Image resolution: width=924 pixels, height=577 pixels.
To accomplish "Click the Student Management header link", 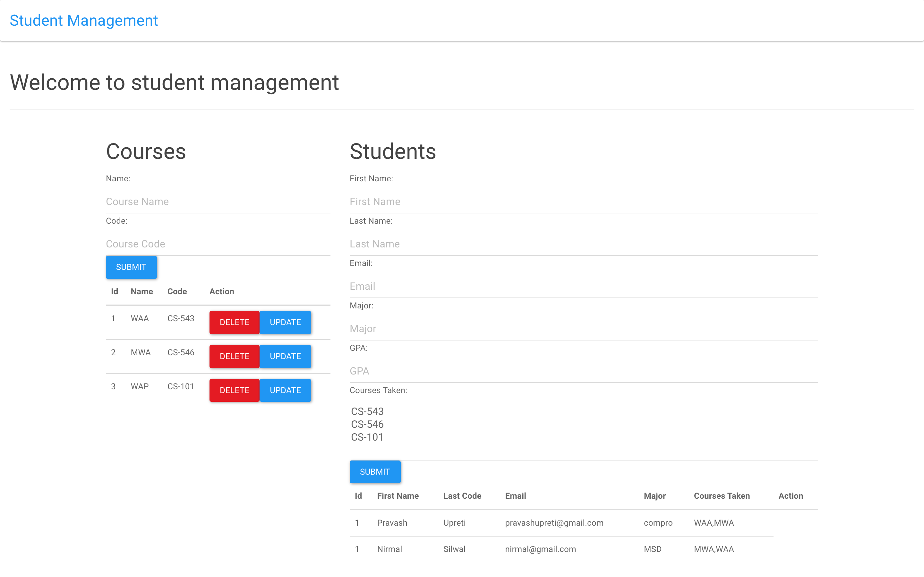I will coord(83,21).
